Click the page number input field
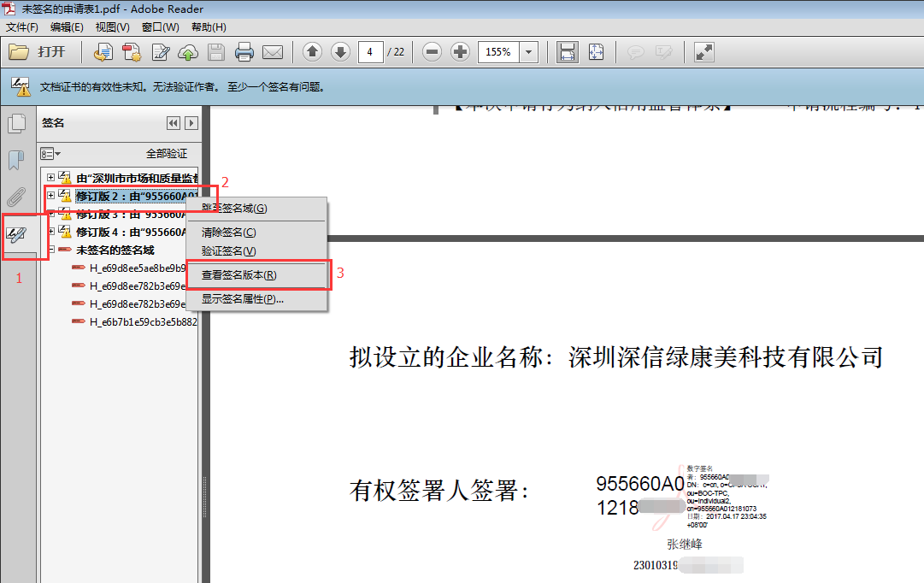924x583 pixels. click(371, 52)
